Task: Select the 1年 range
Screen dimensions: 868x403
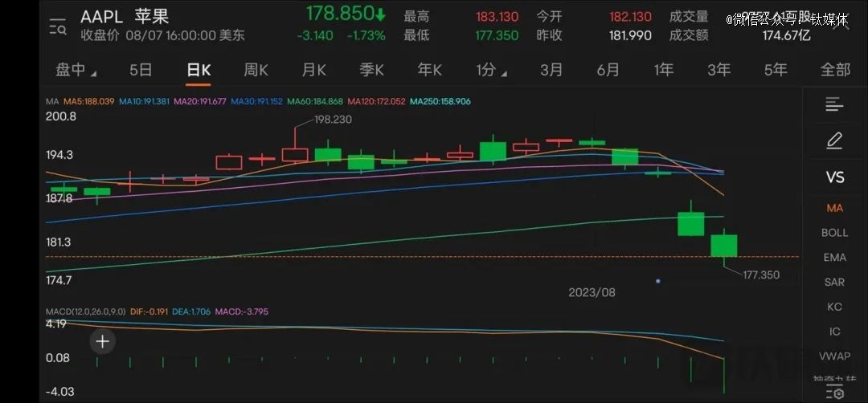Action: pyautogui.click(x=664, y=70)
